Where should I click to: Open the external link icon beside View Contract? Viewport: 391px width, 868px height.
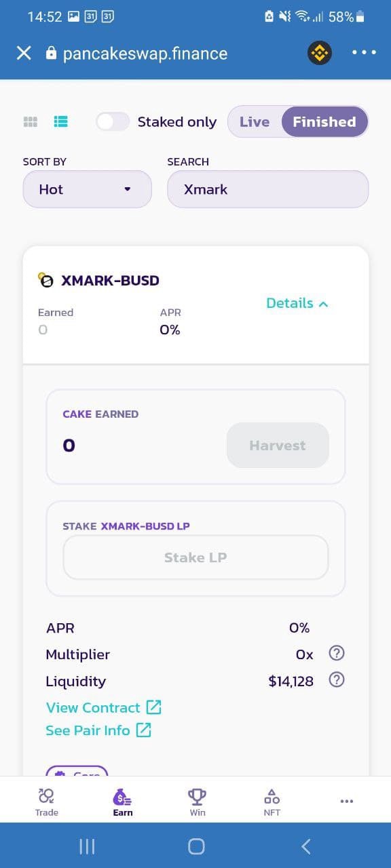154,707
